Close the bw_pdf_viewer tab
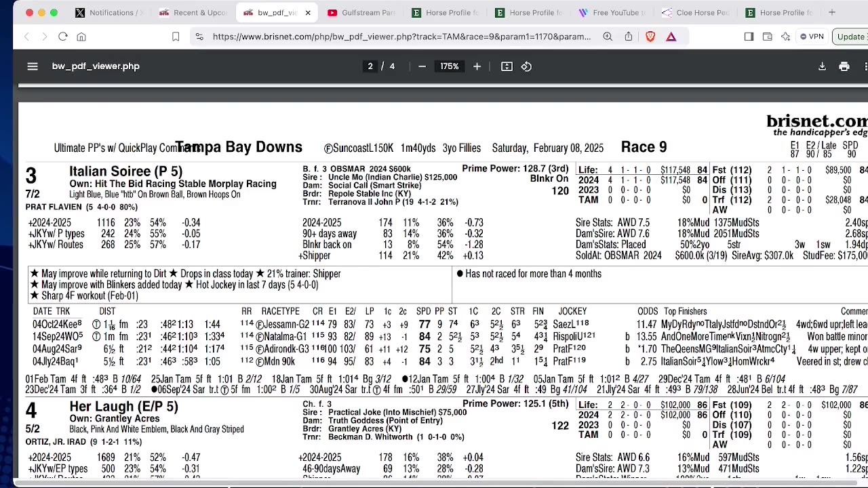Screen dimensions: 868x488 pos(308,12)
